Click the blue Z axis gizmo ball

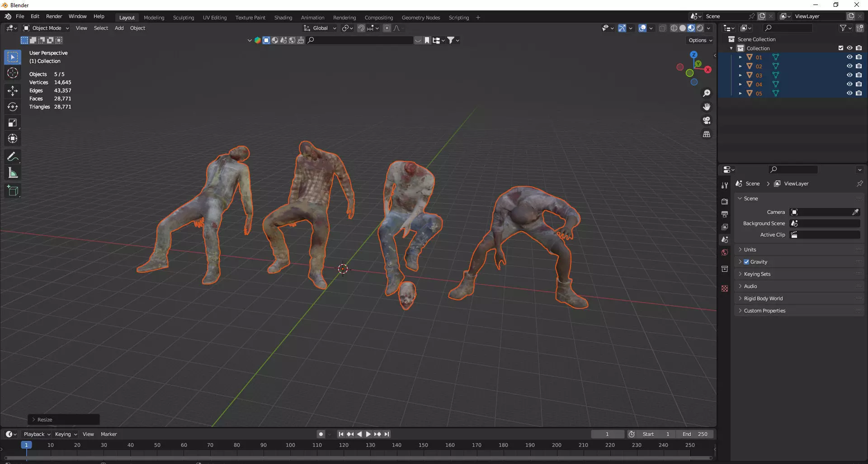coord(693,55)
